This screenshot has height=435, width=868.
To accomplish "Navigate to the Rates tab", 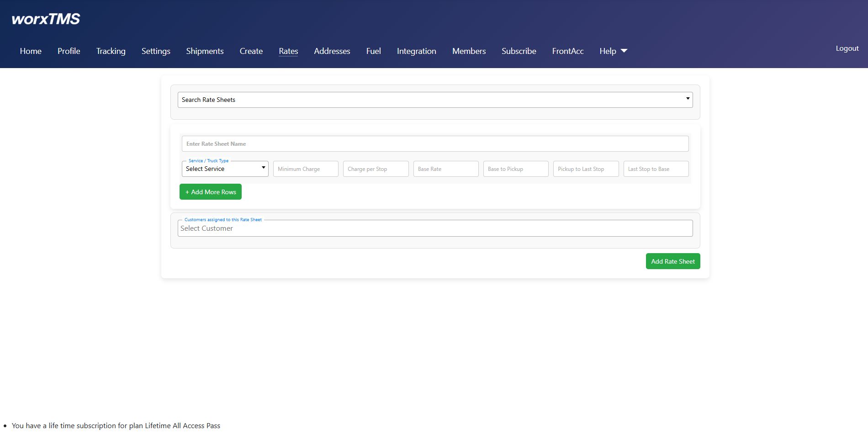I will [x=288, y=51].
